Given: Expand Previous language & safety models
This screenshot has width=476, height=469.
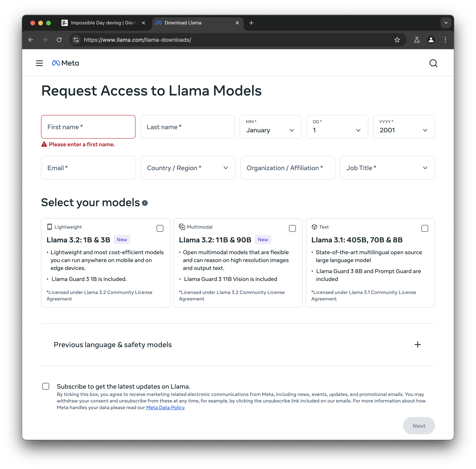Looking at the screenshot, I should click(238, 344).
